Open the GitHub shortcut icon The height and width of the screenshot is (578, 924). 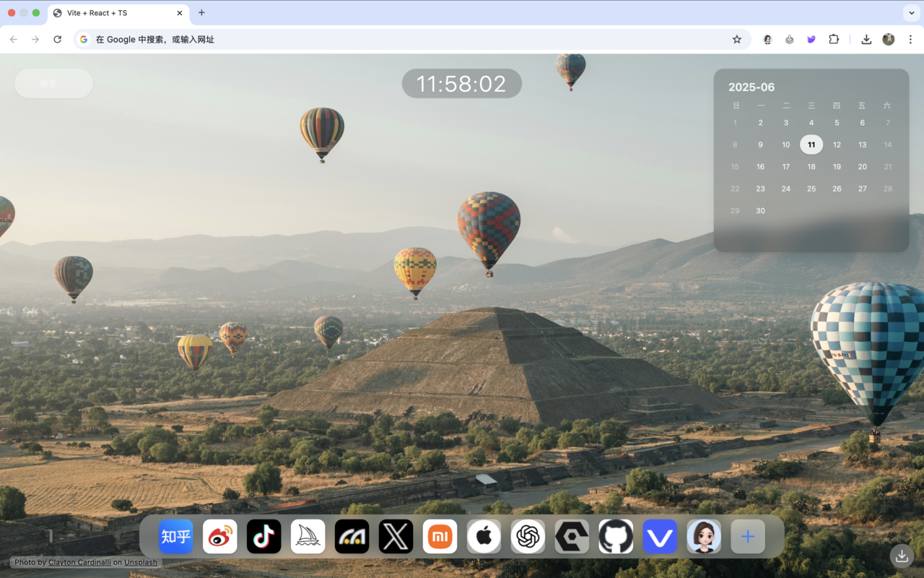point(616,537)
